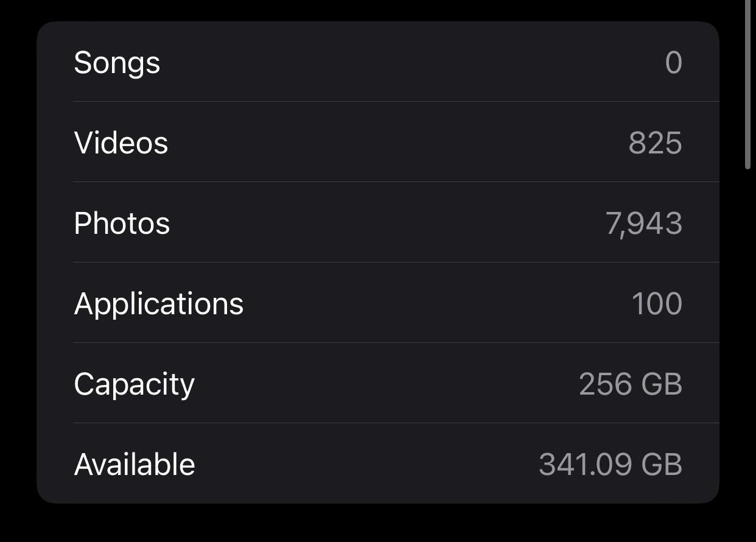Select the 341.09 GB available value
This screenshot has height=542, width=756.
click(611, 465)
